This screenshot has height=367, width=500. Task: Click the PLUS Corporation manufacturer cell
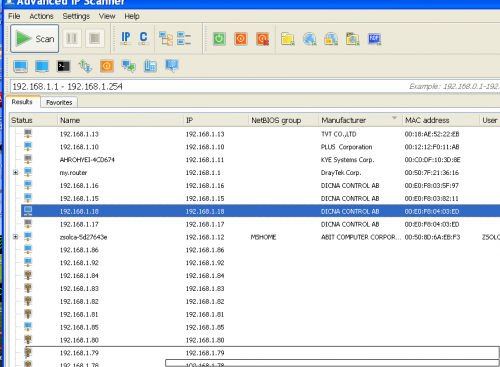(346, 147)
